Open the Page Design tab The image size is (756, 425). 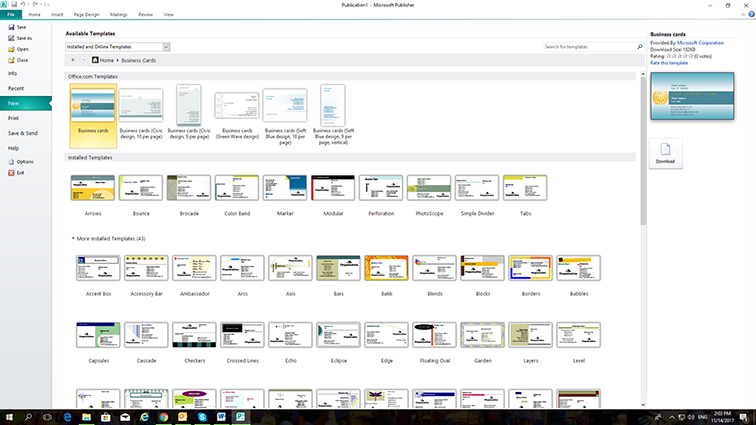coord(86,14)
